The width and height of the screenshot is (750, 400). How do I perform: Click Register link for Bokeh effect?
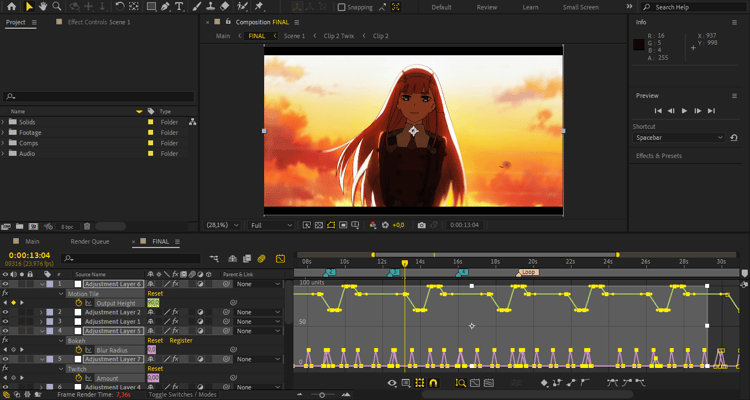coord(181,340)
